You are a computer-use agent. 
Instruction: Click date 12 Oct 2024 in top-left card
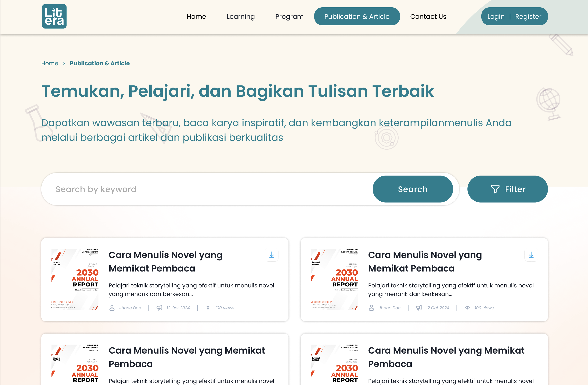point(178,308)
